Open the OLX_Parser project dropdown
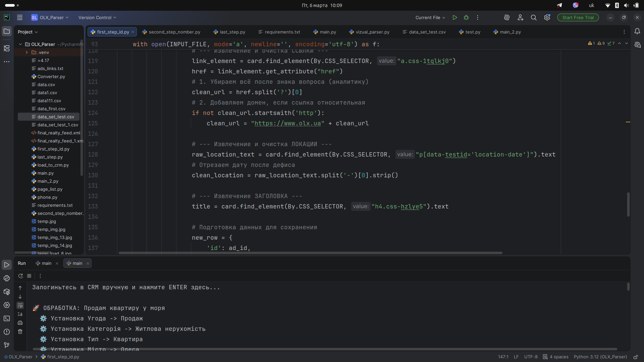 [x=50, y=17]
